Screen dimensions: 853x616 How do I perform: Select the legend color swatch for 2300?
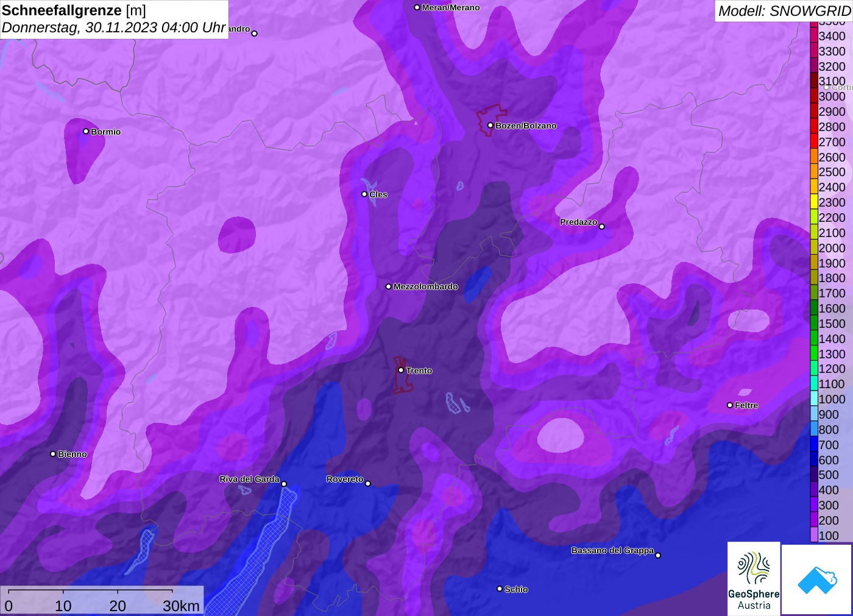pyautogui.click(x=814, y=202)
